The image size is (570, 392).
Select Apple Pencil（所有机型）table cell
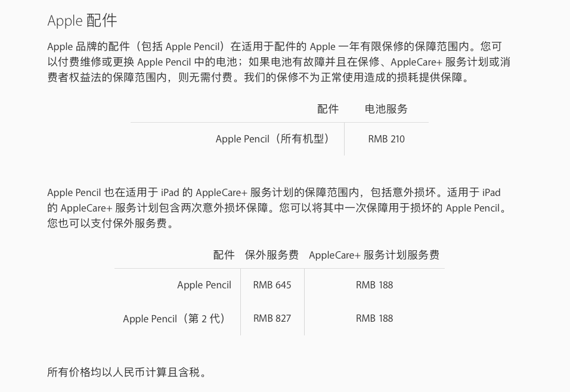point(273,139)
